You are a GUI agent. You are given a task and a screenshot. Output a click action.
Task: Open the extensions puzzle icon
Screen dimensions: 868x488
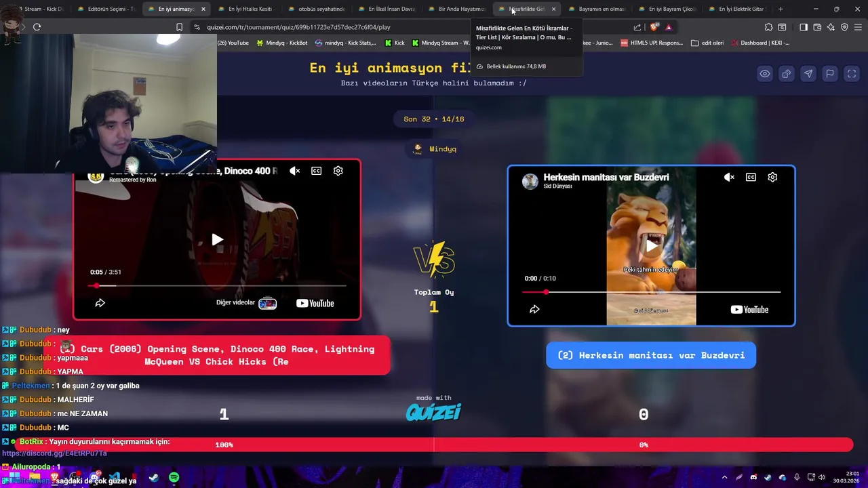(768, 27)
